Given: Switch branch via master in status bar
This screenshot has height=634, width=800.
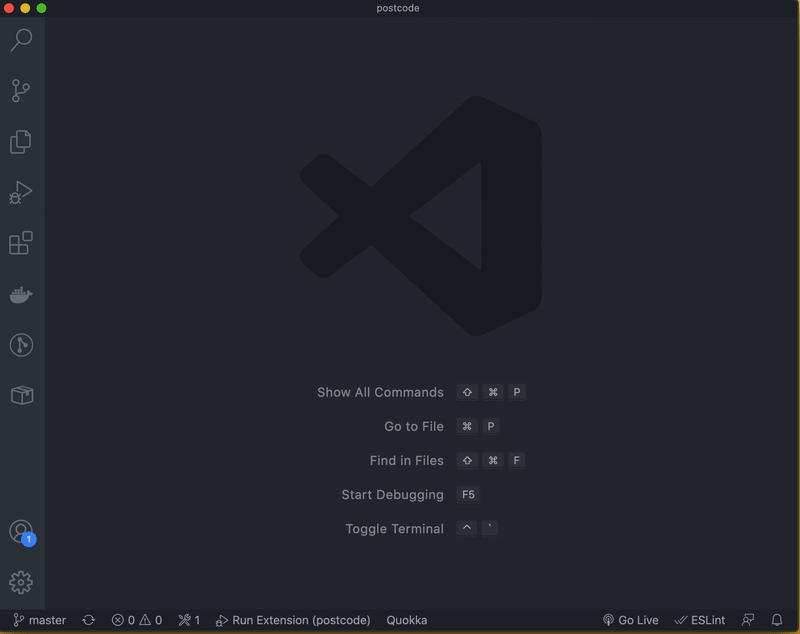Looking at the screenshot, I should pyautogui.click(x=40, y=620).
